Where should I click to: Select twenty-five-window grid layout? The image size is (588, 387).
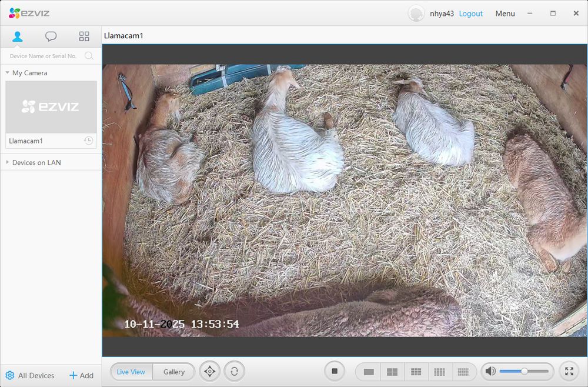click(463, 372)
